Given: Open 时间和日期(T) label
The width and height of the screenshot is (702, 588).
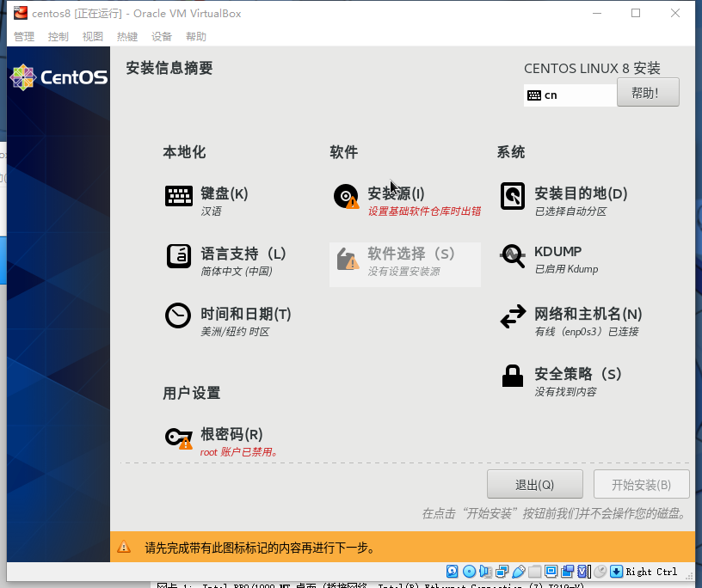Looking at the screenshot, I should click(246, 314).
